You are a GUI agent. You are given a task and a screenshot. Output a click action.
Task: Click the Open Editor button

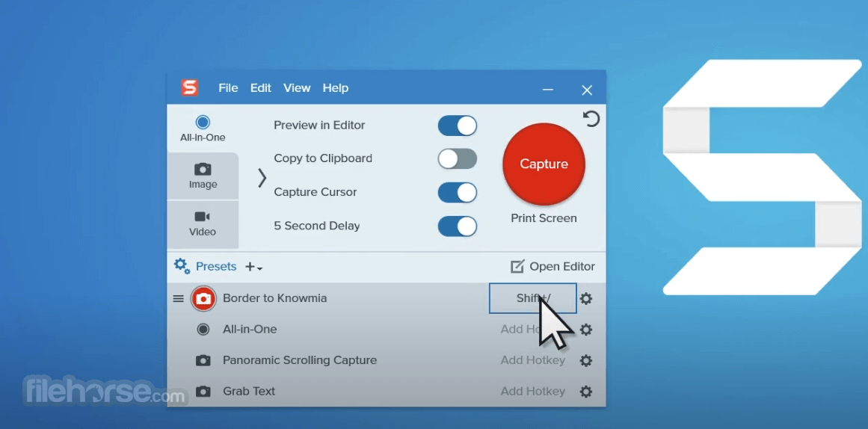pos(552,266)
